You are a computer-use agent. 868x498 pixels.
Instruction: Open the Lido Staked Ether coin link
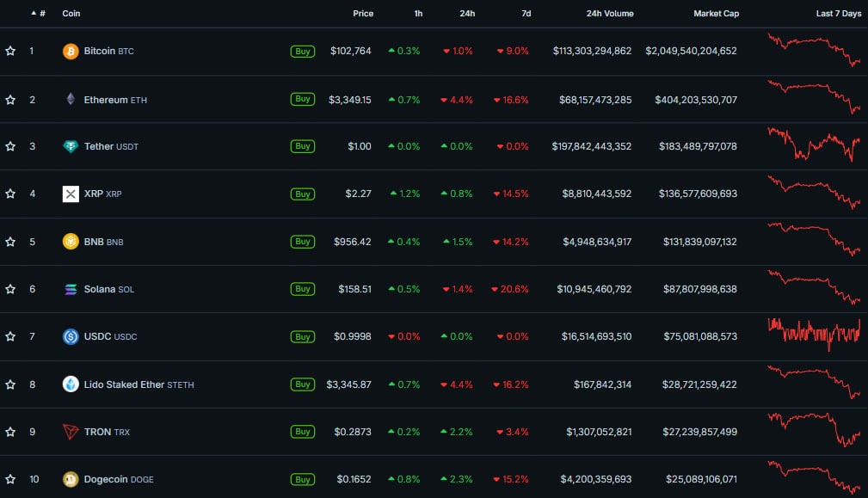(x=124, y=384)
